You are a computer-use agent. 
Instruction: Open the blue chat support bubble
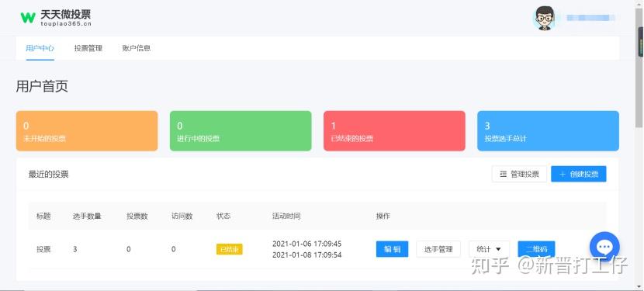(x=604, y=247)
